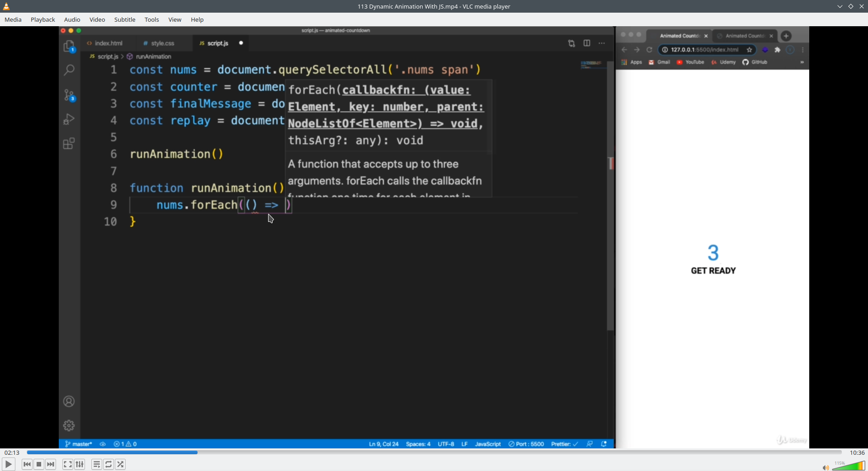Viewport: 868px width, 471px height.
Task: Select the first Animated Countdown browser tab
Action: coord(679,36)
